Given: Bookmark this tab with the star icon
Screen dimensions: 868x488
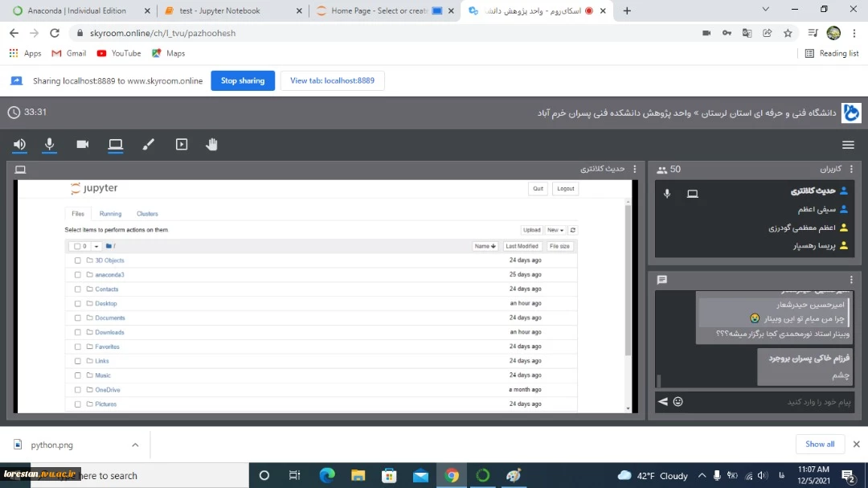Looking at the screenshot, I should (788, 33).
